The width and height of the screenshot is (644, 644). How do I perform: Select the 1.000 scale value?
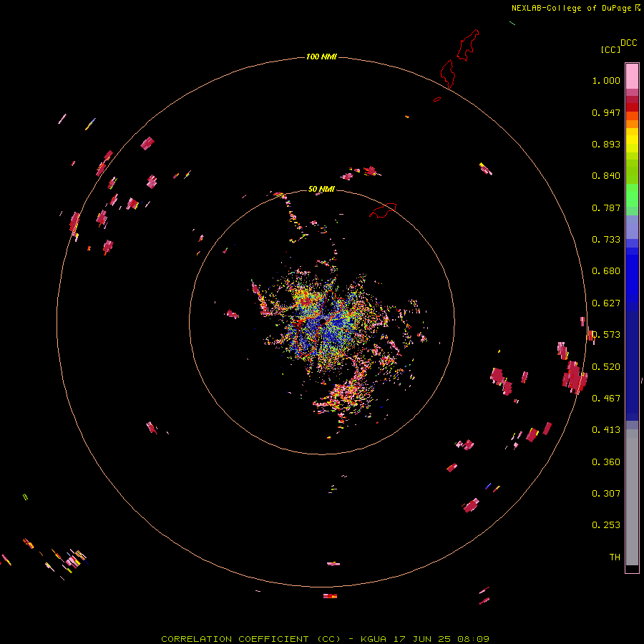tap(606, 80)
